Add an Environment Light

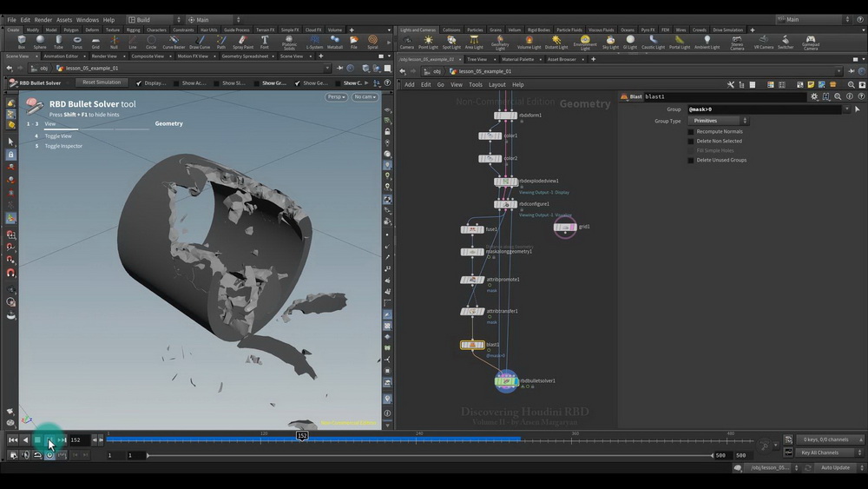(x=584, y=43)
